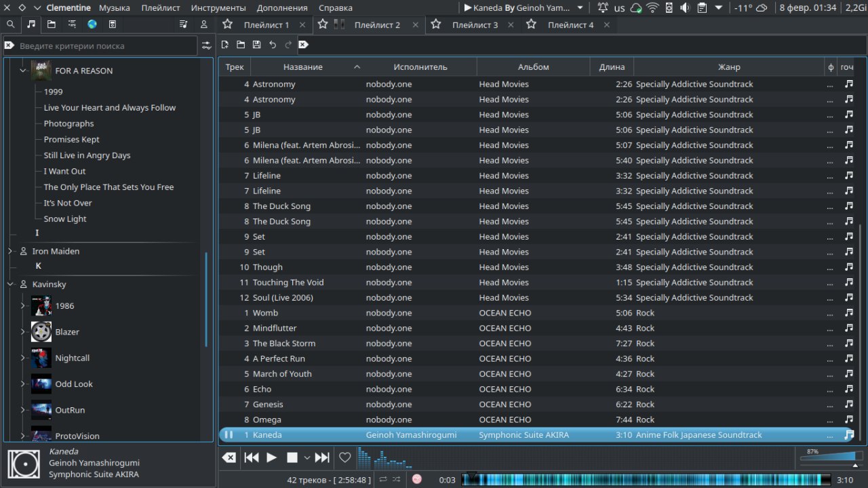Clear the playlist with backspace icon

coord(229,457)
